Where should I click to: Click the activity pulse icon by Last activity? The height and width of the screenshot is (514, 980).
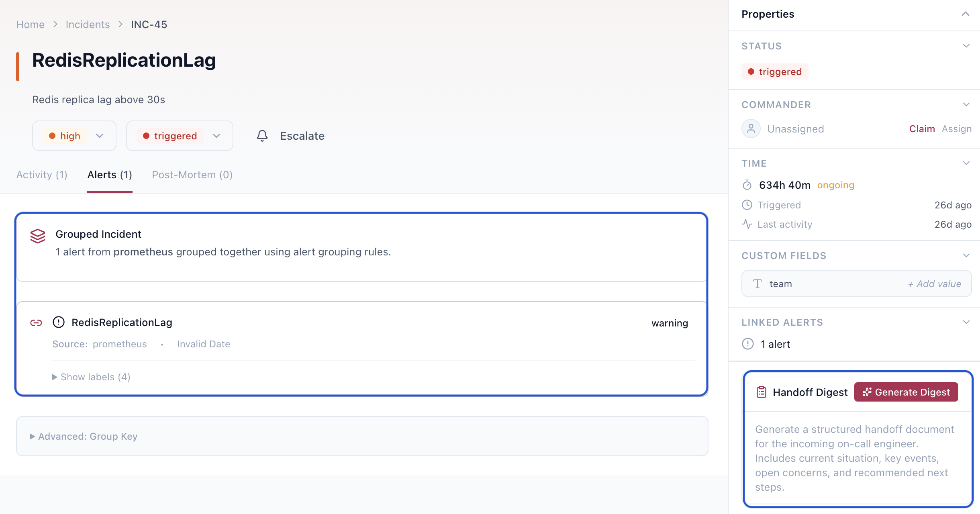point(747,224)
